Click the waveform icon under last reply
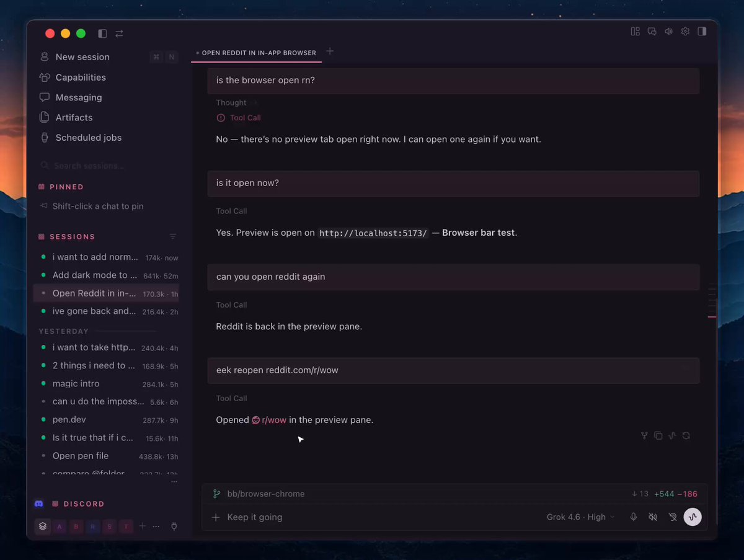The image size is (744, 560). [x=672, y=435]
